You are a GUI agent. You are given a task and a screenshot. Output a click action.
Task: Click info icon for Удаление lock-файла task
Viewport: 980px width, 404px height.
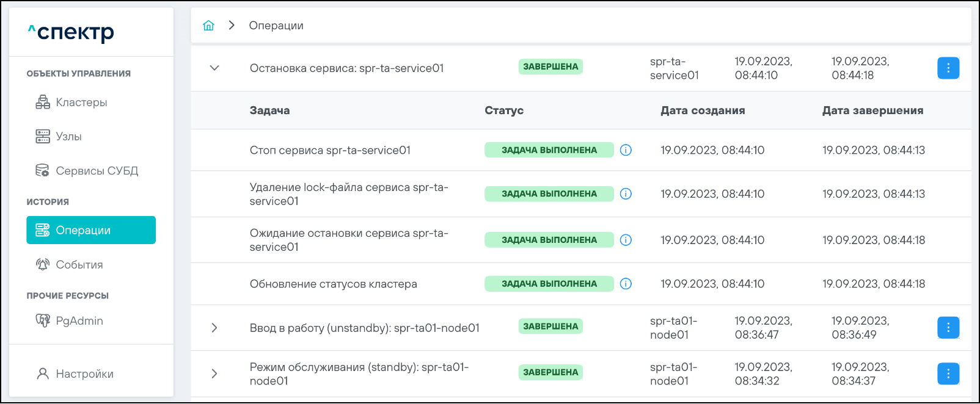pyautogui.click(x=626, y=194)
